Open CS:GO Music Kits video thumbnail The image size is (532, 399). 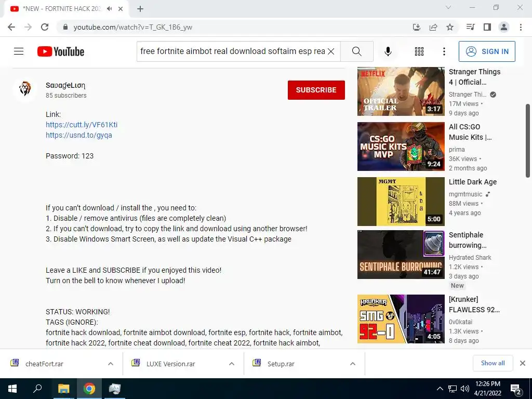[401, 147]
